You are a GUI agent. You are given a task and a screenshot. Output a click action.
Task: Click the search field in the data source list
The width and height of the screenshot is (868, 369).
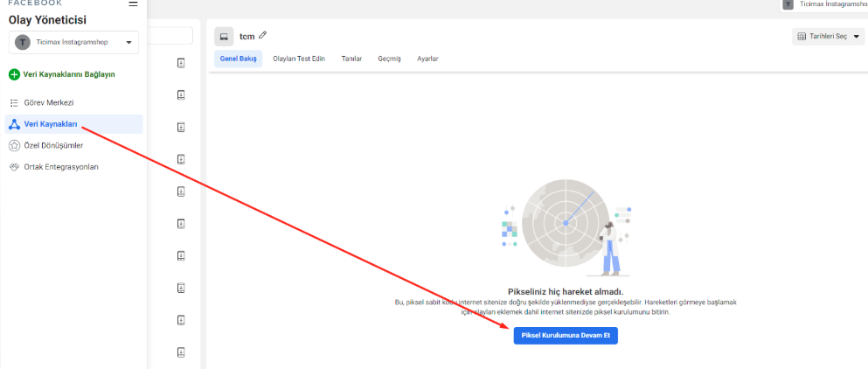[x=170, y=36]
